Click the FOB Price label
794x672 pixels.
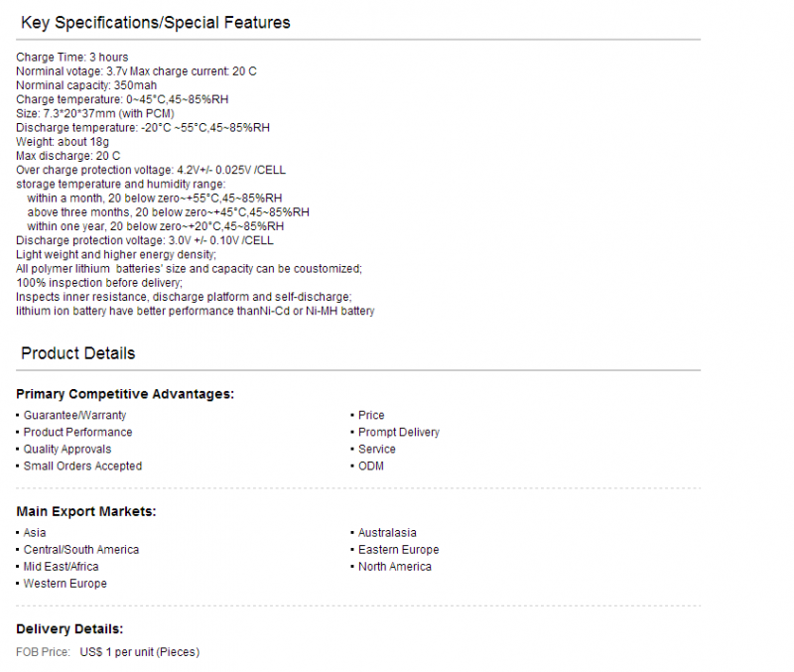pyautogui.click(x=43, y=652)
